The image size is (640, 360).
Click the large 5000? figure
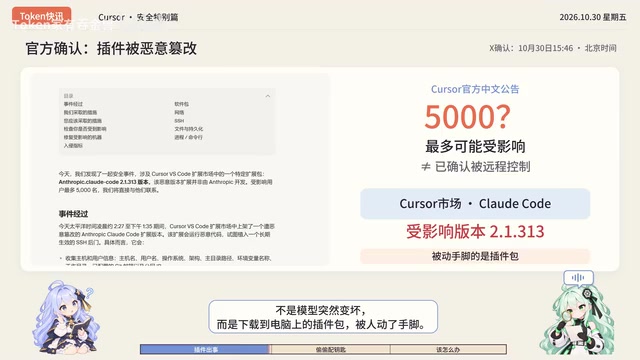click(x=467, y=117)
